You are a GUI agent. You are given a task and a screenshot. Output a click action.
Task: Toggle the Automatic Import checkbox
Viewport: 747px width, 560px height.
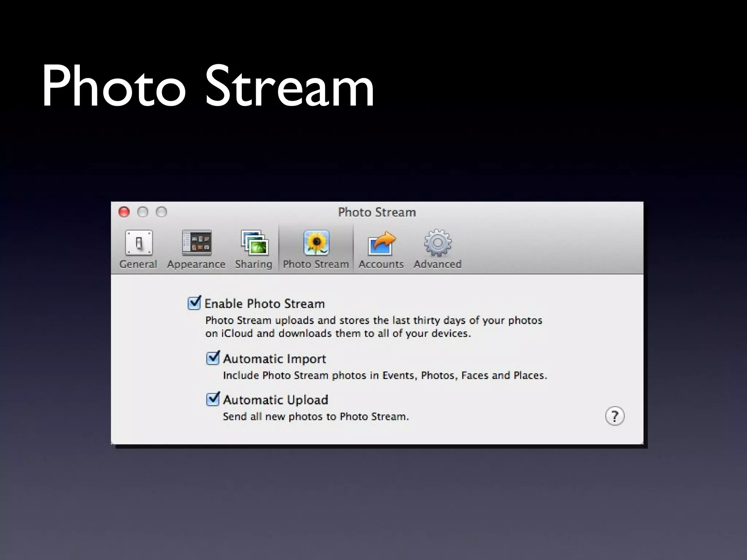coord(213,358)
